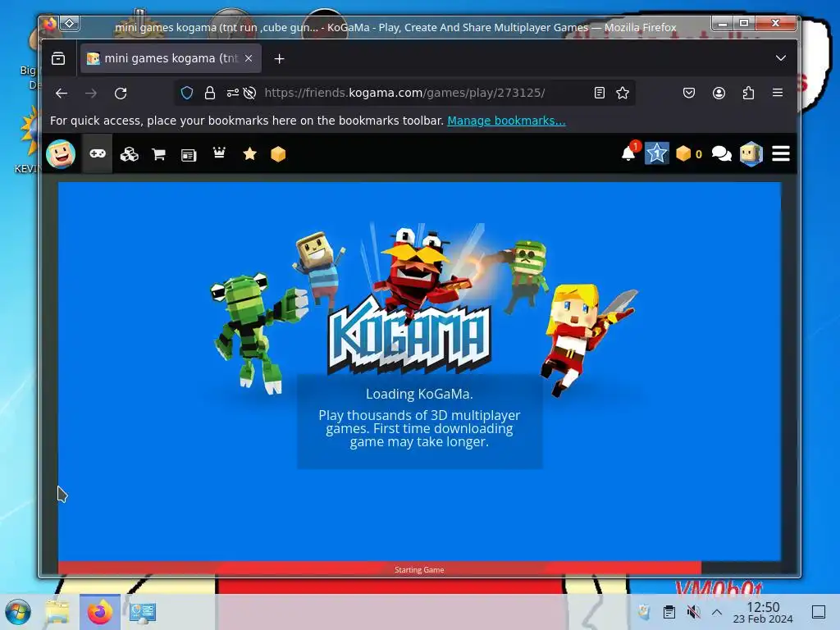Image resolution: width=840 pixels, height=630 pixels.
Task: Open the Extensions puzzle icon
Action: pos(748,93)
